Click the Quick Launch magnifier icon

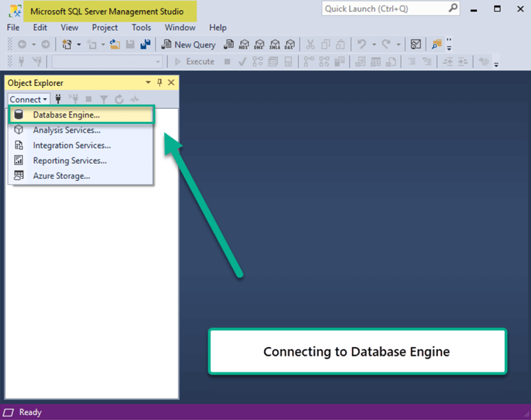pyautogui.click(x=453, y=8)
